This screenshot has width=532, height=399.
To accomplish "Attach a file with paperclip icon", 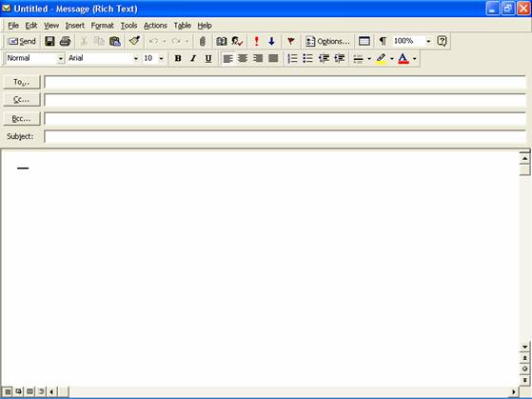I will [203, 42].
